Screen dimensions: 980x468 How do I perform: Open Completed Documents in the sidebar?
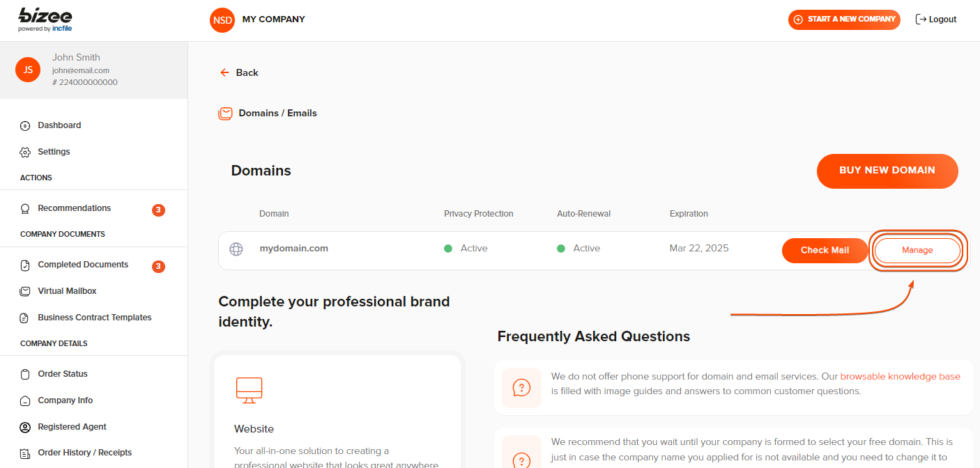tap(83, 265)
